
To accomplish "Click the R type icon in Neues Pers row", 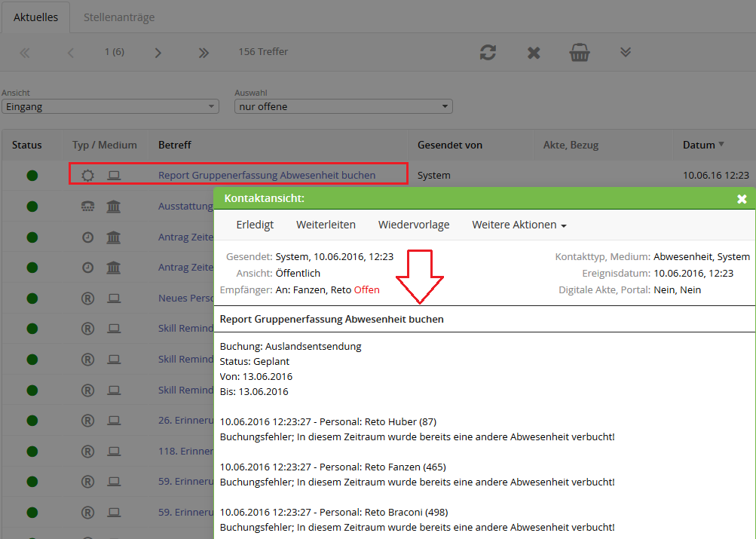I will (x=87, y=299).
